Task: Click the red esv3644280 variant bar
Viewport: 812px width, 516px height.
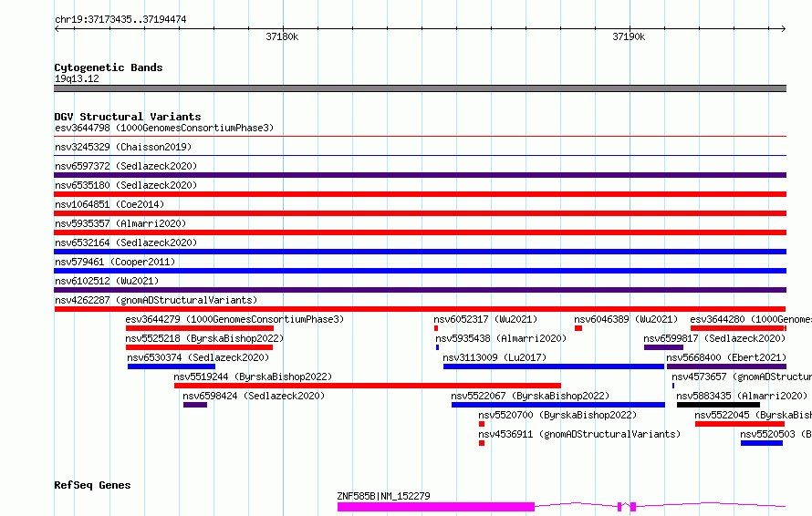Action: pyautogui.click(x=738, y=328)
